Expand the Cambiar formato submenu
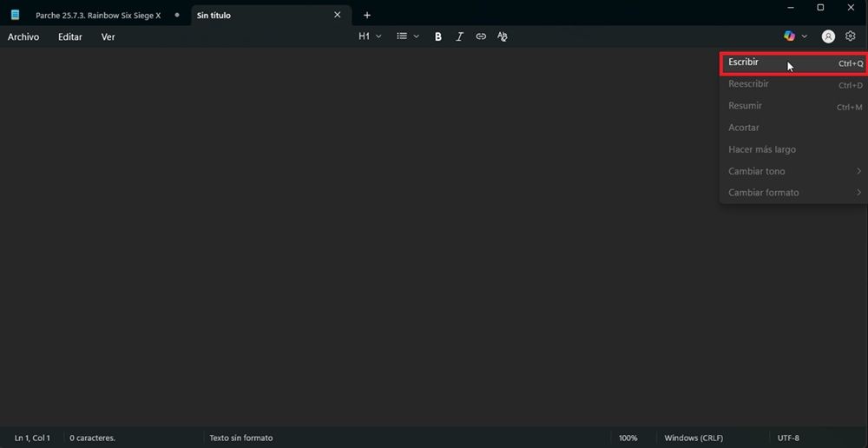The image size is (868, 448). (x=793, y=193)
